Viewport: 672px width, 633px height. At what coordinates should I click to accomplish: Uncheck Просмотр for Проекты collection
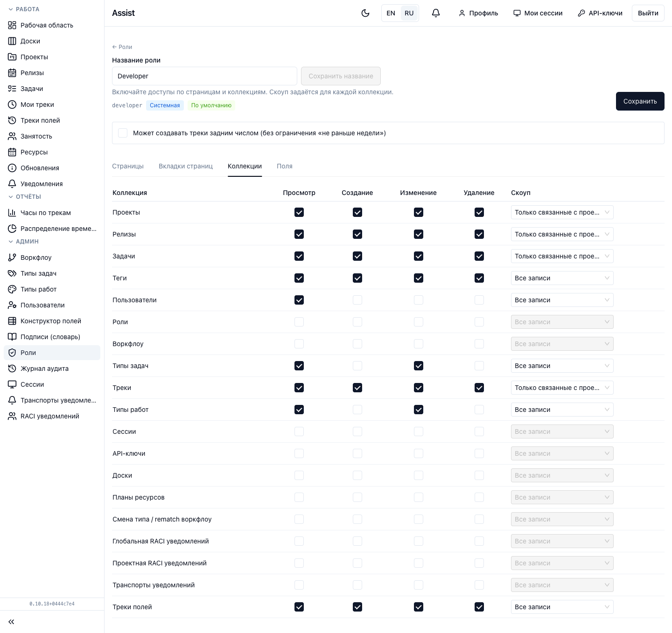point(299,212)
